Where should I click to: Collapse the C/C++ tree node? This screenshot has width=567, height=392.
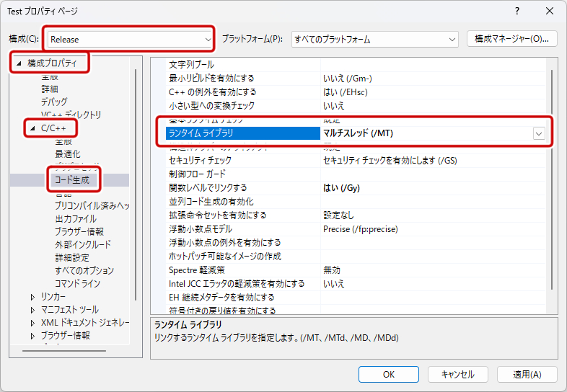32,128
